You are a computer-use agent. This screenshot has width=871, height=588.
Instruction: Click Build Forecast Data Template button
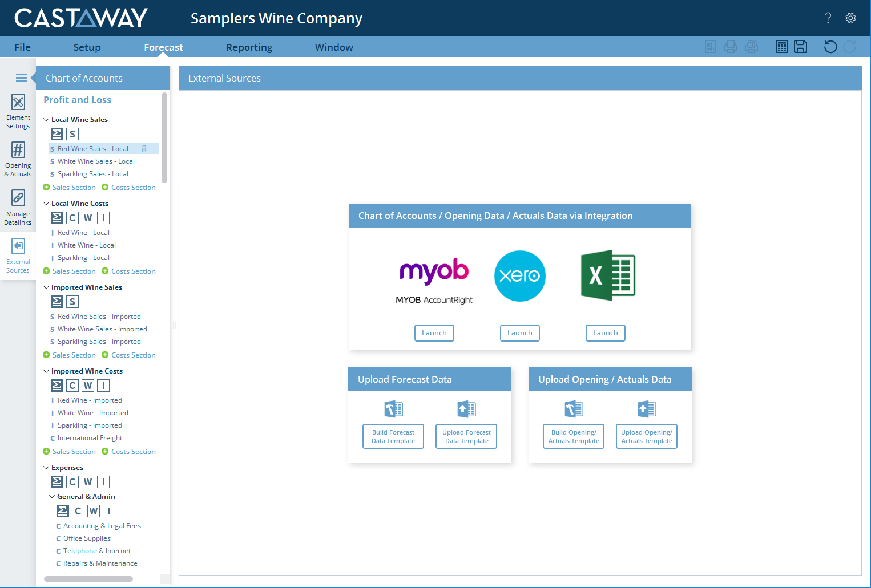(393, 436)
